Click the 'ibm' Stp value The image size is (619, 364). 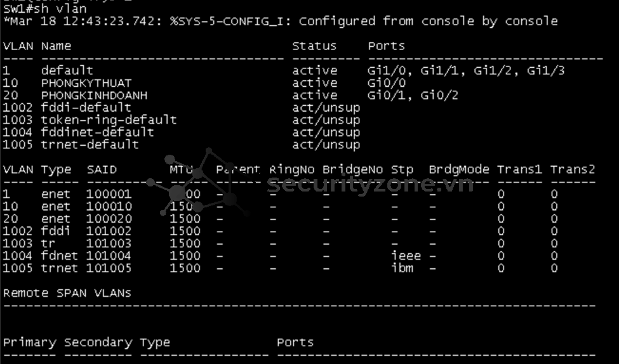point(403,268)
